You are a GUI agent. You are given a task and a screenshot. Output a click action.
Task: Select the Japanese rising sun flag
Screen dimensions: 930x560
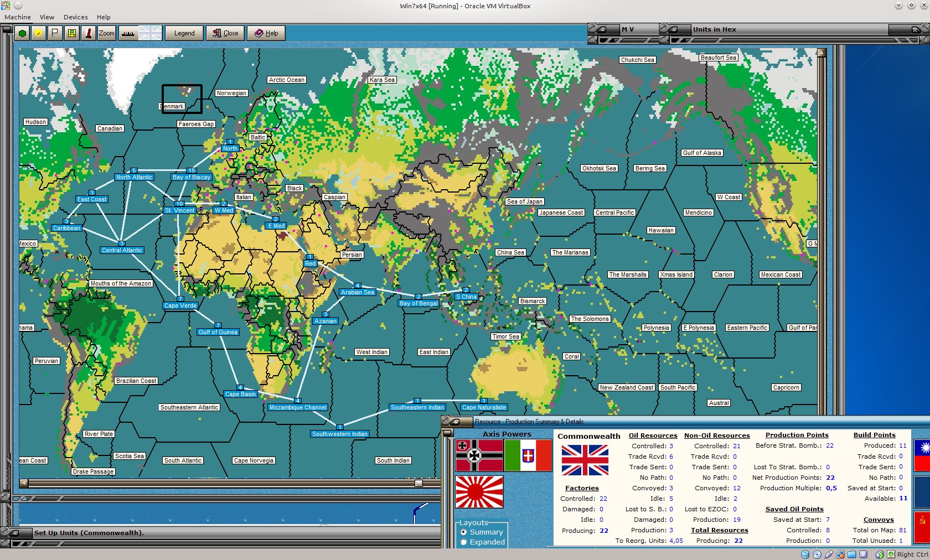point(479,491)
